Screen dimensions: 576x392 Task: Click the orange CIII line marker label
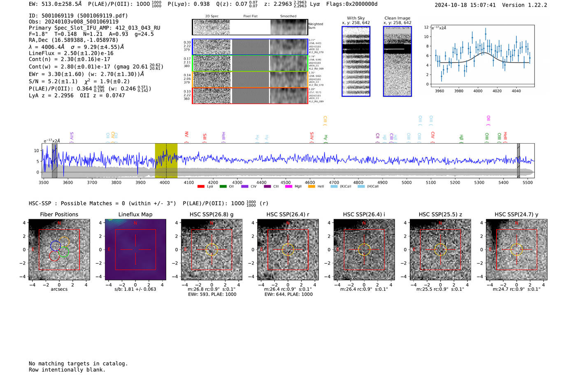click(325, 121)
